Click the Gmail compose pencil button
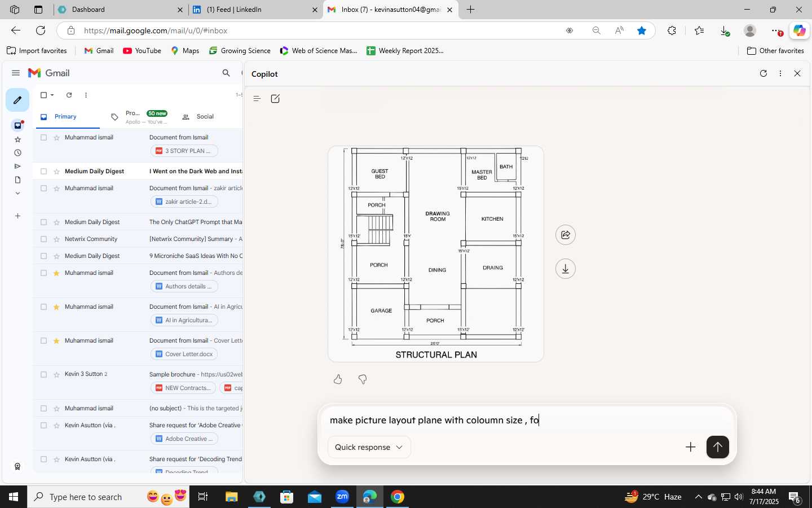Image resolution: width=812 pixels, height=508 pixels. coord(17,100)
